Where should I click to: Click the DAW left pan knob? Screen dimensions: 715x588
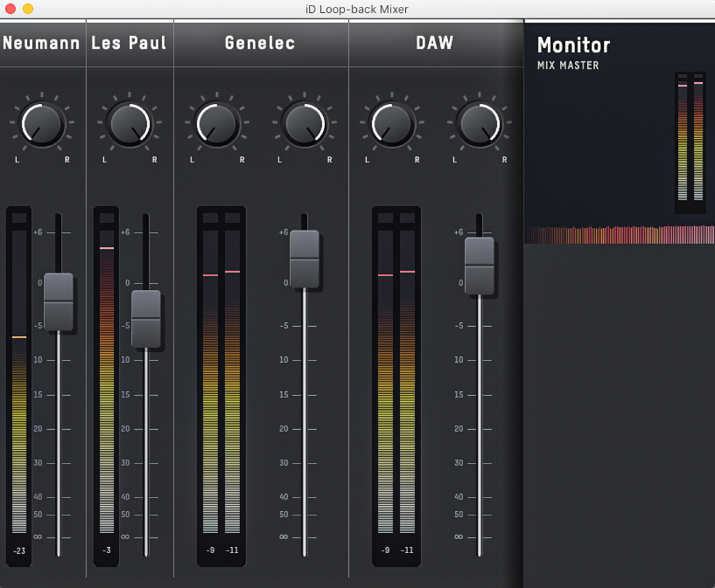click(392, 125)
